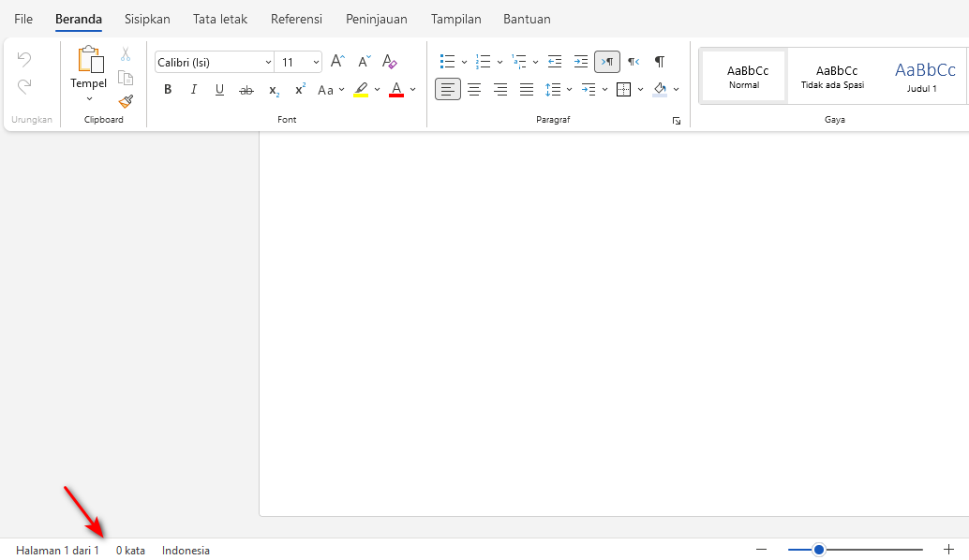Open the bullet list style dropdown
Screen dimensions: 969x560
463,61
